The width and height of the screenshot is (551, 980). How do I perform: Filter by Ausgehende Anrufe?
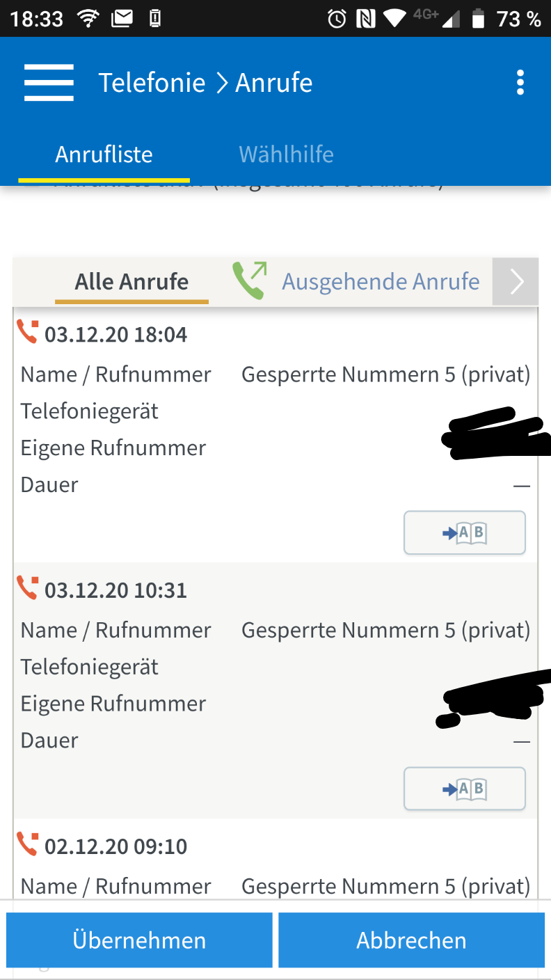point(380,281)
